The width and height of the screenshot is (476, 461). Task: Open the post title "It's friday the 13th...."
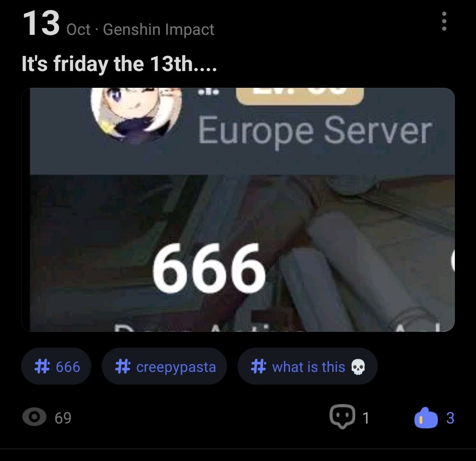click(119, 64)
